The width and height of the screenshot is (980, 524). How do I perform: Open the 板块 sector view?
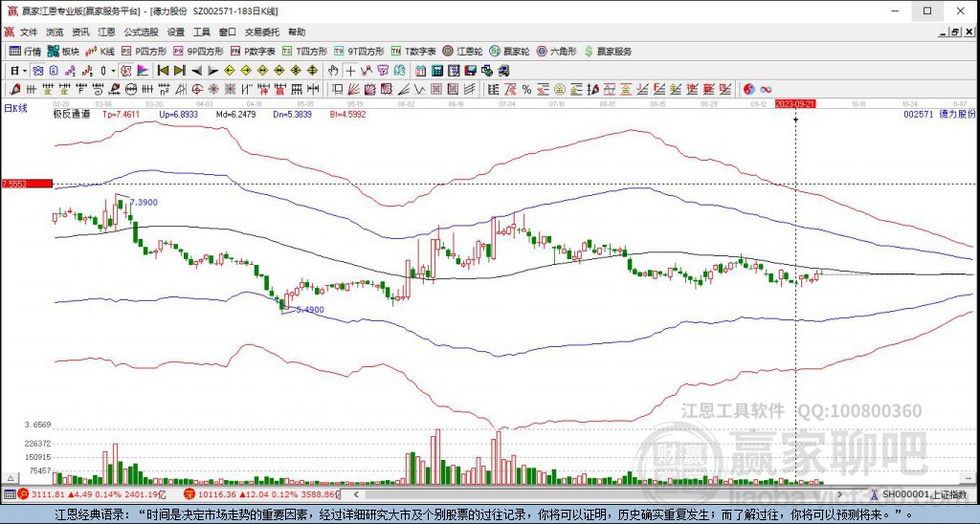pos(64,52)
